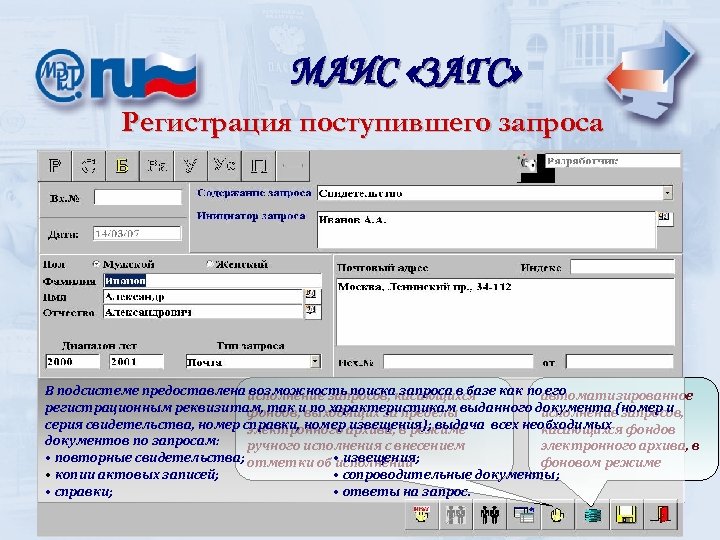This screenshot has height=540, width=720.
Task: Click the overlapping windows icon
Action: coord(523,515)
